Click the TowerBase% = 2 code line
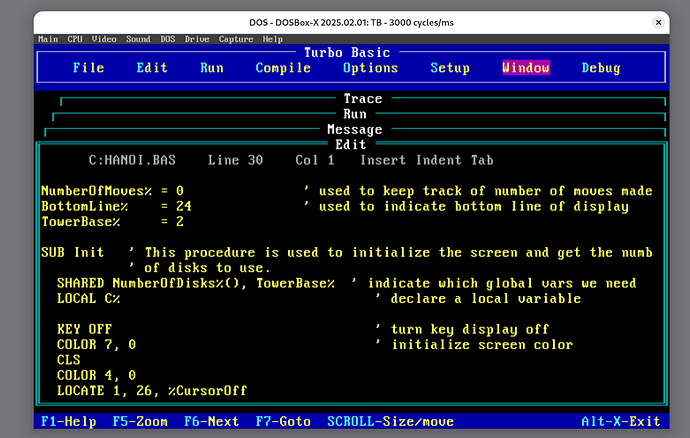 [112, 222]
